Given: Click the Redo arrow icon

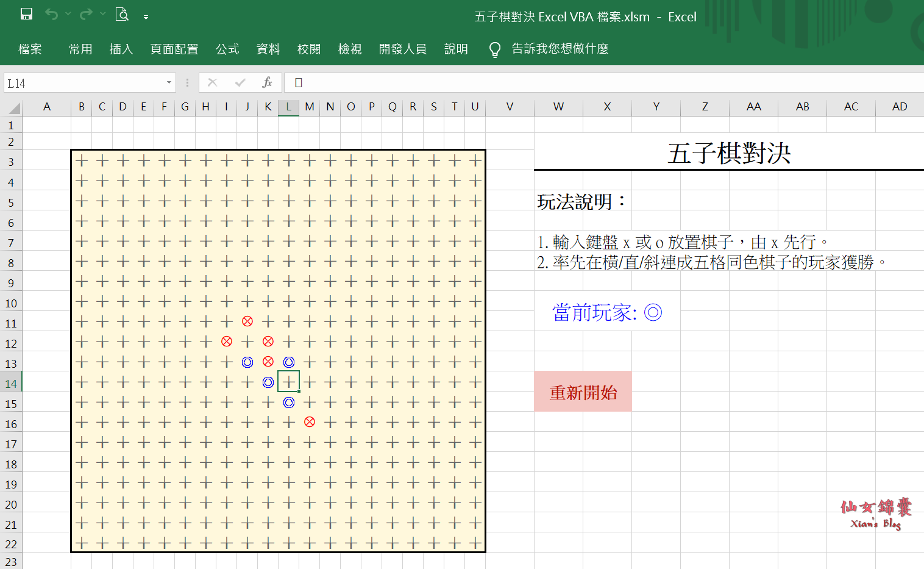Looking at the screenshot, I should coord(86,14).
